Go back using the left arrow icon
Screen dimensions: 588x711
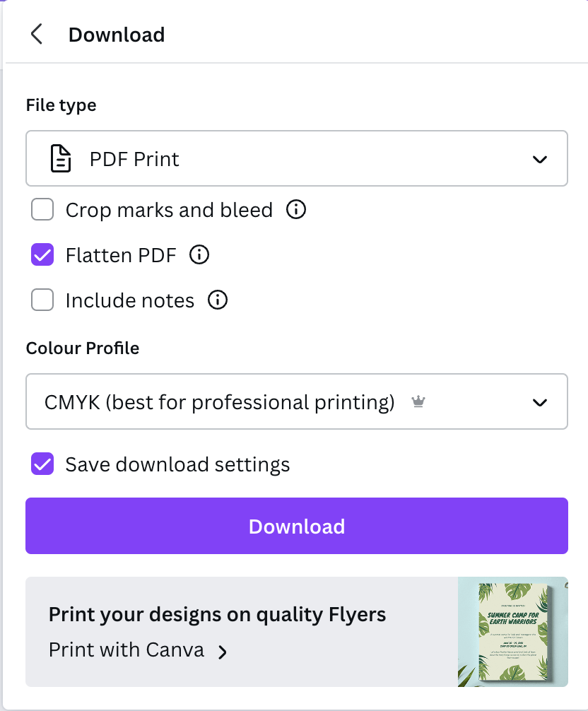click(36, 35)
